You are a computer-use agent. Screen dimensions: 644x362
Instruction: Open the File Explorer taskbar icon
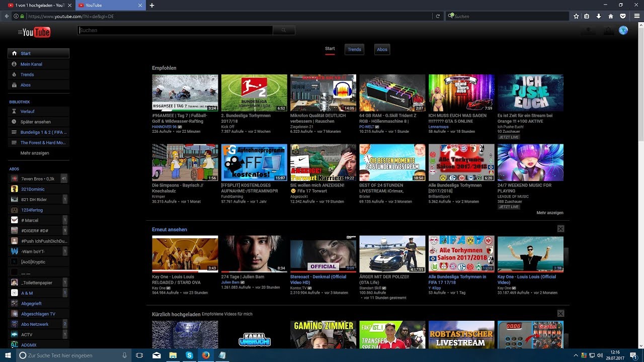(173, 355)
